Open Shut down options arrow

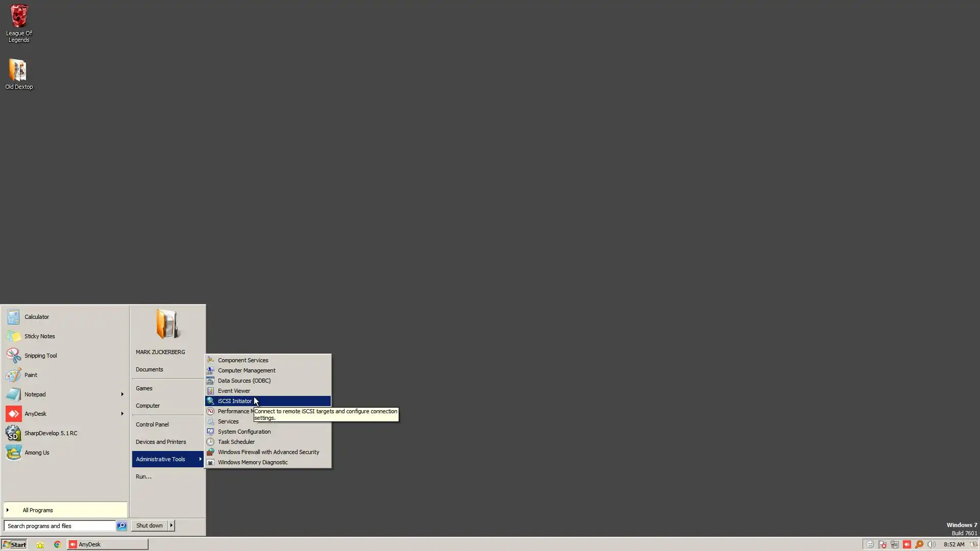click(x=171, y=525)
